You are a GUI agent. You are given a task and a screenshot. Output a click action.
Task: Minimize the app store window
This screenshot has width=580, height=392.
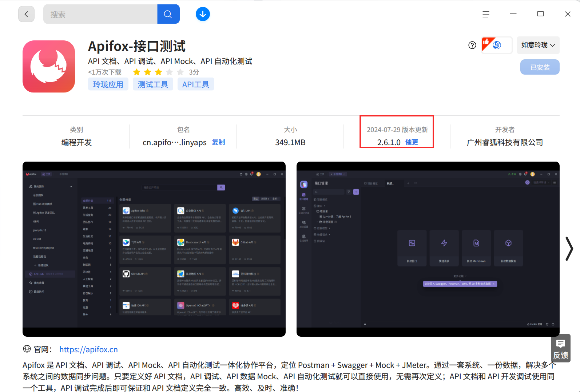coord(513,14)
